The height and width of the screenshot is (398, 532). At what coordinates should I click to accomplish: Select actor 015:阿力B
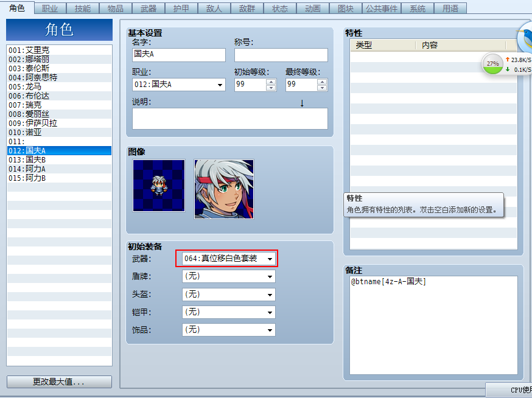(x=60, y=178)
